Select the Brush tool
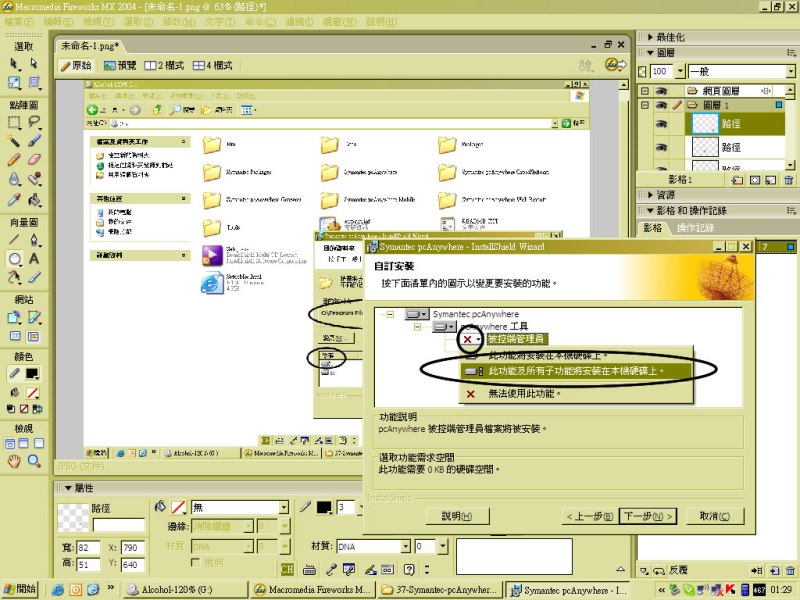The image size is (800, 600). (34, 140)
